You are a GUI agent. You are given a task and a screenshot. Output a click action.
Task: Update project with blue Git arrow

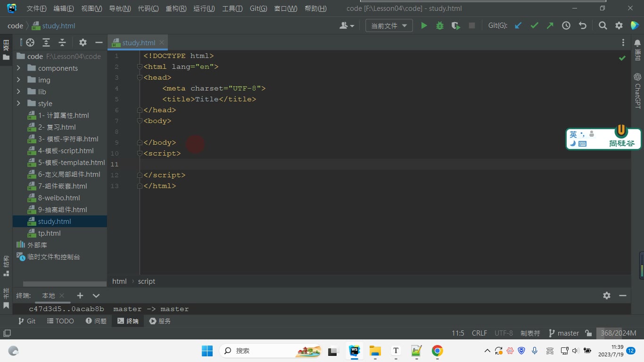pos(518,26)
